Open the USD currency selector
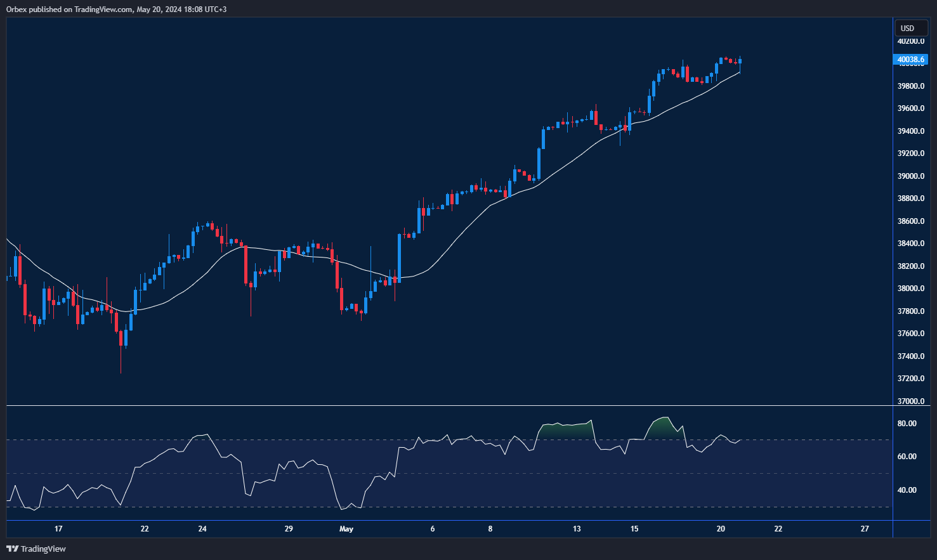The height and width of the screenshot is (560, 937). pyautogui.click(x=908, y=28)
